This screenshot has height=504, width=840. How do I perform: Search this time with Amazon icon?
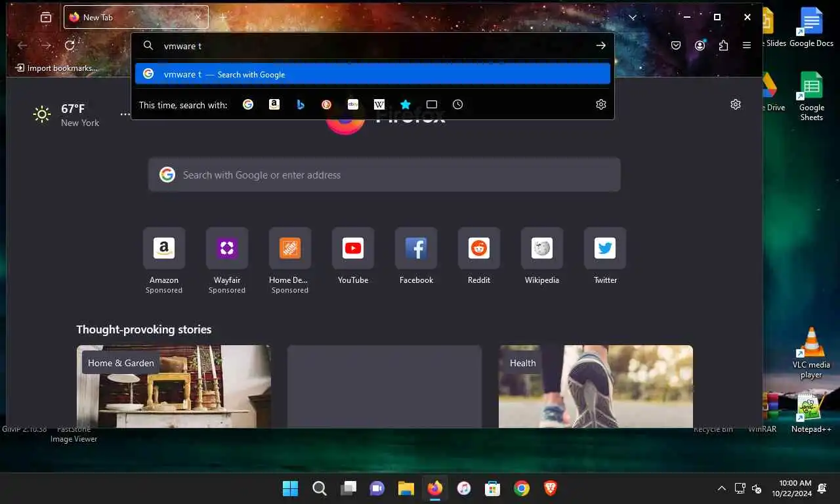(274, 104)
